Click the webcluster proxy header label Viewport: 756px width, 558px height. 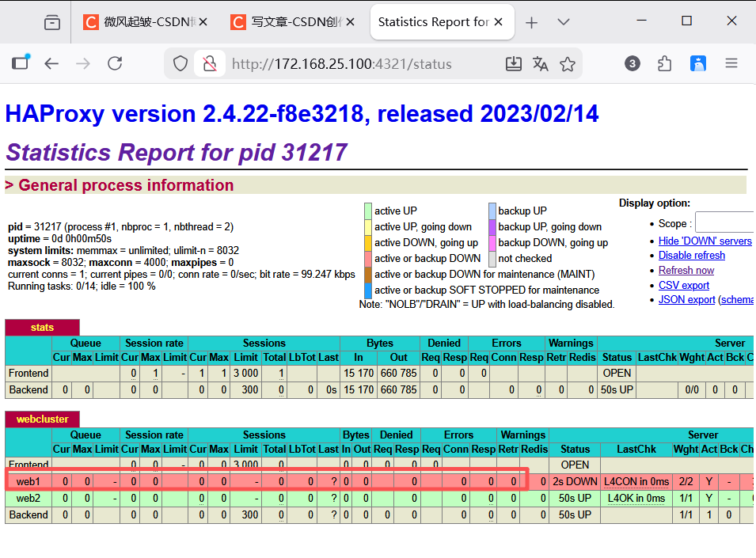[42, 419]
